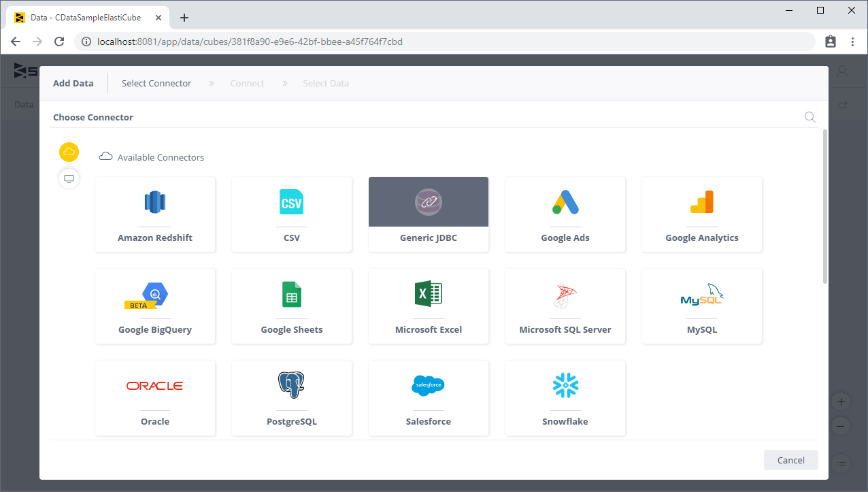The image size is (868, 492).
Task: Pick the Generic JDBC connector
Action: 429,214
